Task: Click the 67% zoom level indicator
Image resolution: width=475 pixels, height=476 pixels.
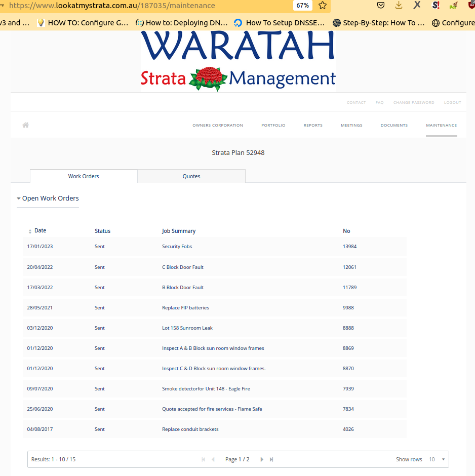Action: (302, 6)
